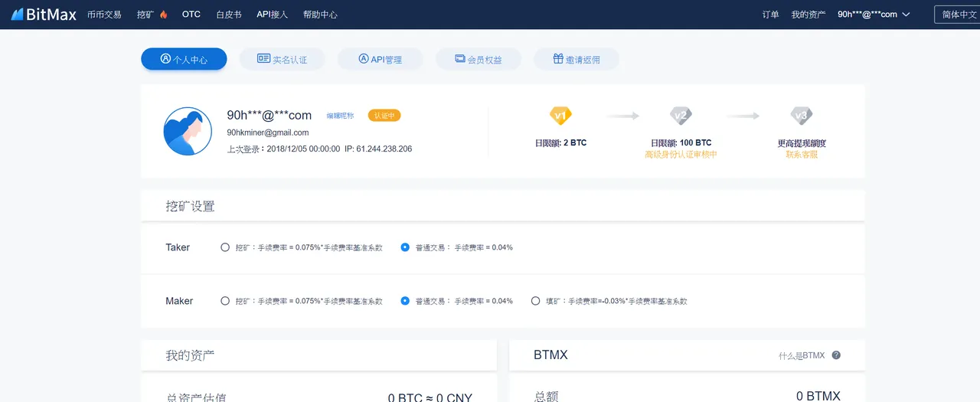The width and height of the screenshot is (980, 402).
Task: Switch to the 会员权益 tab
Action: 479,59
